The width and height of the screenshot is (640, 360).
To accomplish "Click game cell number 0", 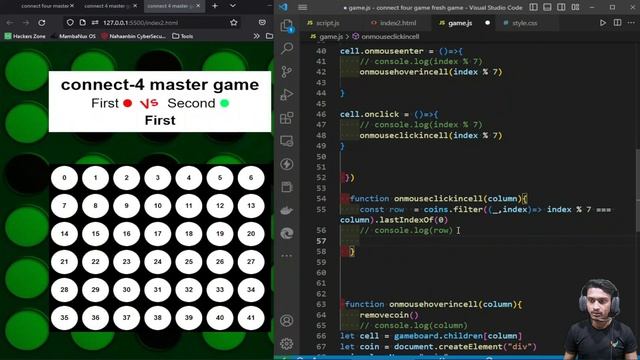I will 64,178.
